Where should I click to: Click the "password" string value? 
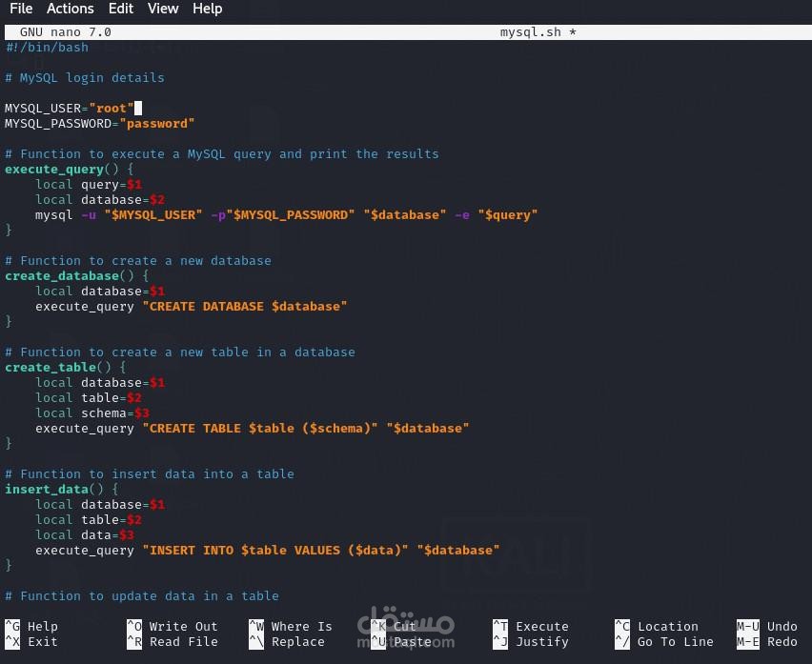pyautogui.click(x=157, y=124)
